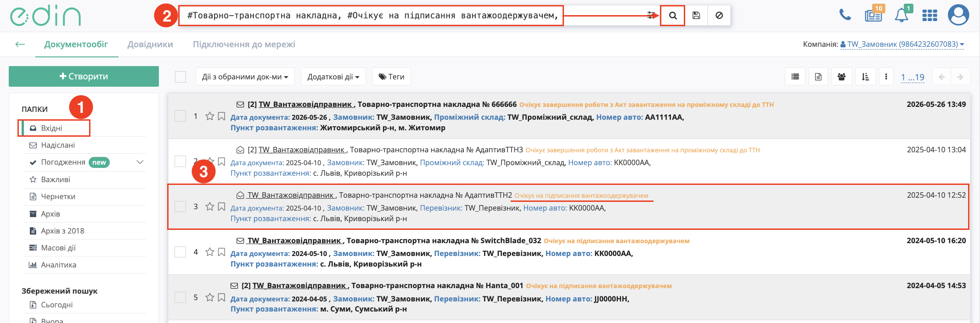Toggle the select all documents checkbox

(x=180, y=77)
